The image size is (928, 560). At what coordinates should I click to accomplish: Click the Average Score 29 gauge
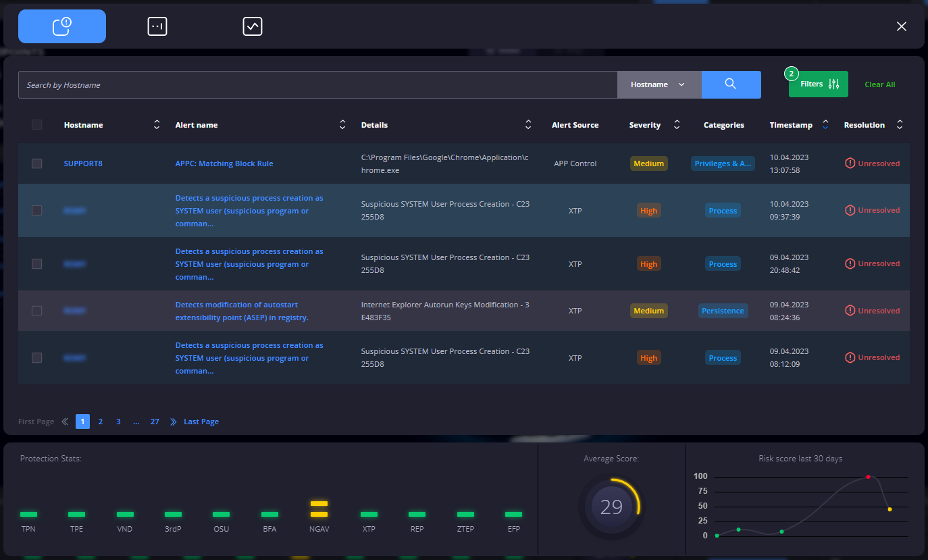pyautogui.click(x=611, y=507)
